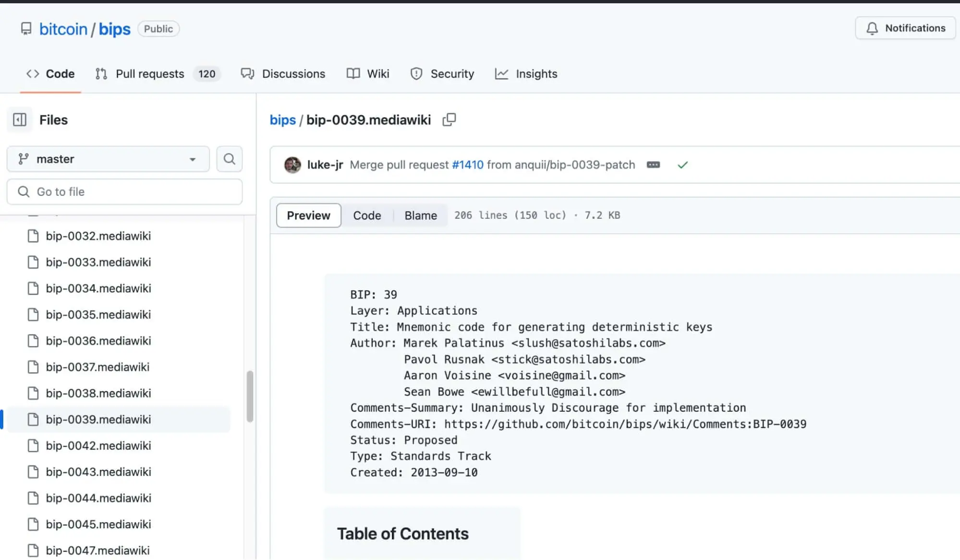Click the repository icon next to bitcoin
960x560 pixels.
pyautogui.click(x=26, y=29)
